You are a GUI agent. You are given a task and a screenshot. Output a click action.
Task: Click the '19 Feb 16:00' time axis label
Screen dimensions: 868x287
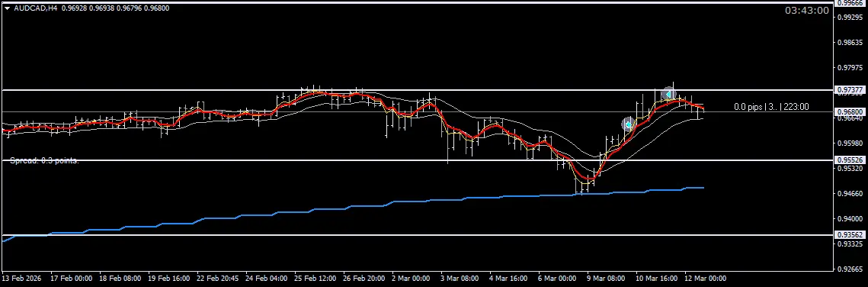coord(168,278)
